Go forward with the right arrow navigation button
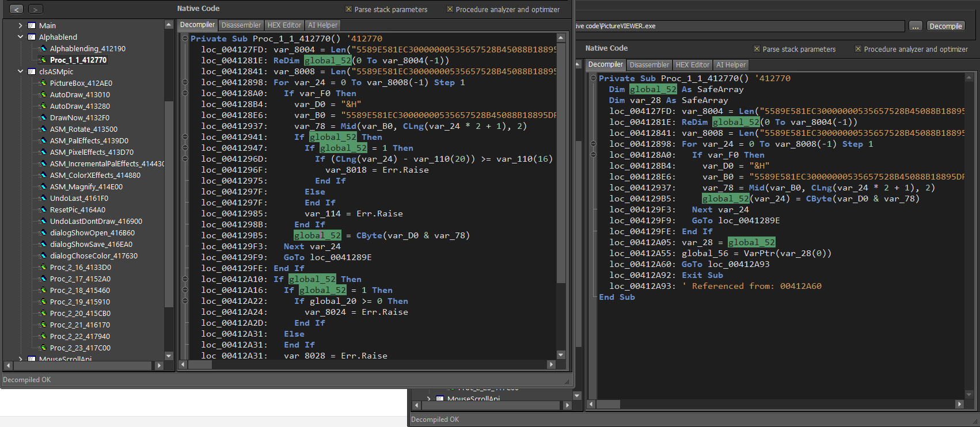Image resolution: width=980 pixels, height=427 pixels. coord(36,9)
